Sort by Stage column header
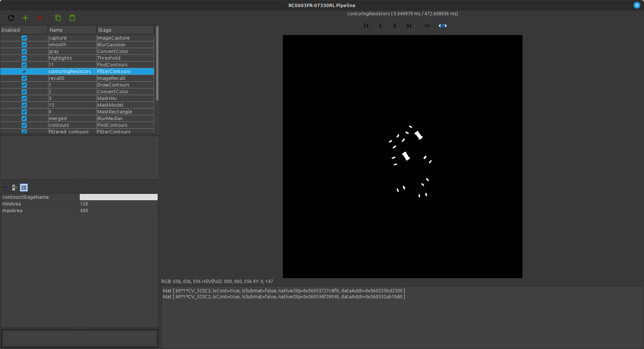Image resolution: width=644 pixels, height=349 pixels. 125,30
